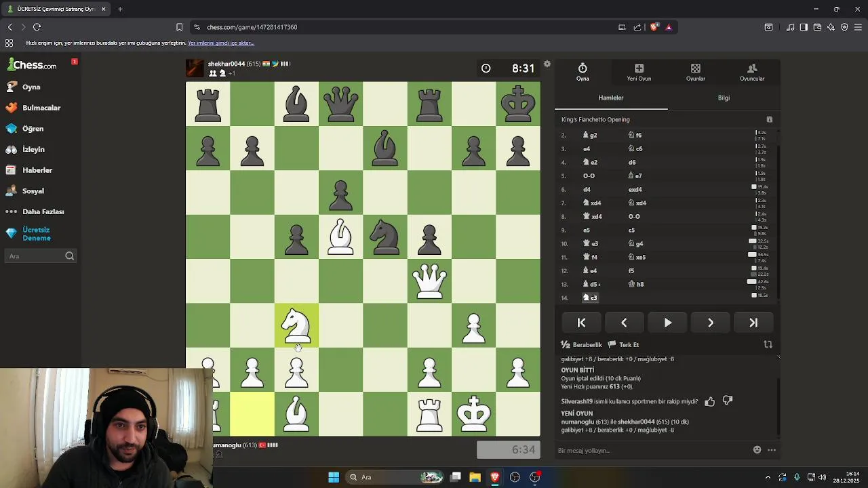Open the Öğren learn section
The height and width of the screenshot is (488, 868).
tap(25, 129)
